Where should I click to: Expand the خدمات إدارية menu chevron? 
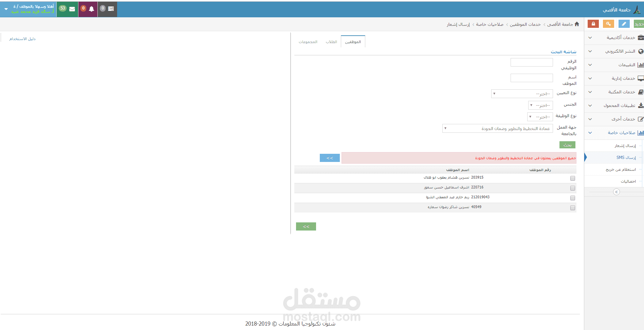590,78
